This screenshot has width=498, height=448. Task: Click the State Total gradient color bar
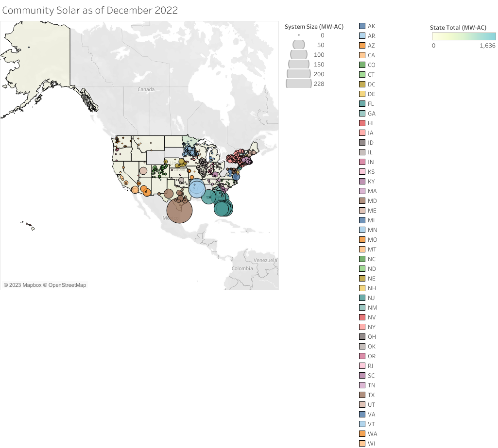[464, 36]
